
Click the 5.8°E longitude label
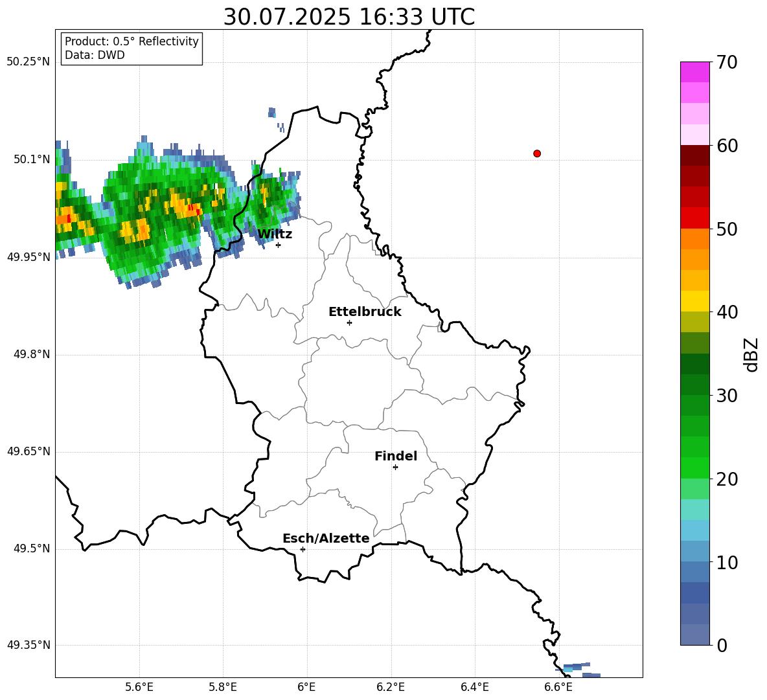coord(223,687)
